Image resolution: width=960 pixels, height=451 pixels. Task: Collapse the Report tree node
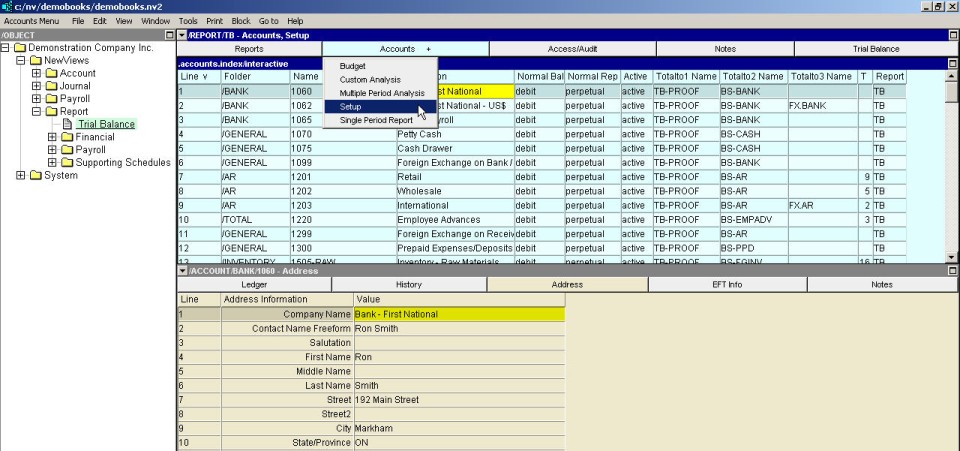(37, 112)
